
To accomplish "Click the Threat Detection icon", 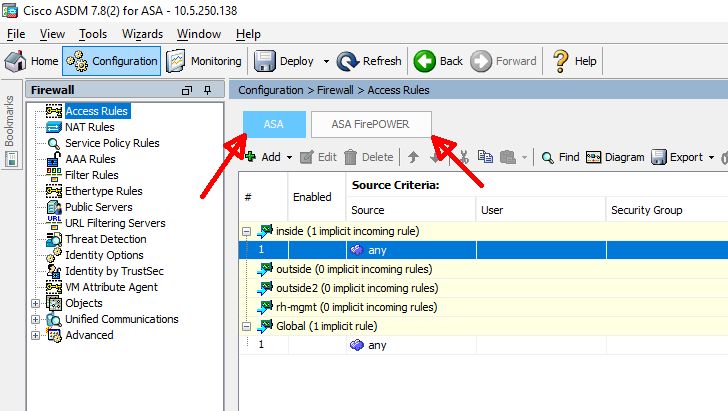I will [x=54, y=239].
